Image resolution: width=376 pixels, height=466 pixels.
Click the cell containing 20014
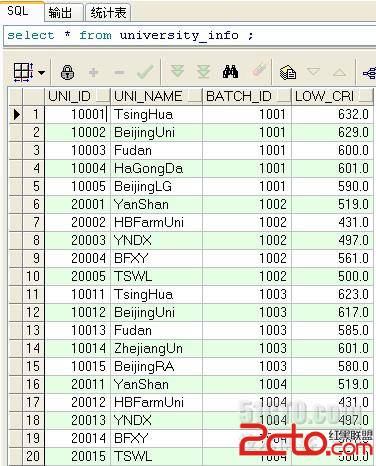click(x=77, y=438)
